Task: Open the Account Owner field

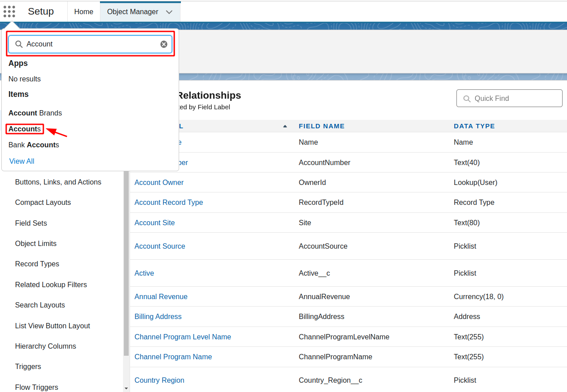Action: pyautogui.click(x=159, y=182)
